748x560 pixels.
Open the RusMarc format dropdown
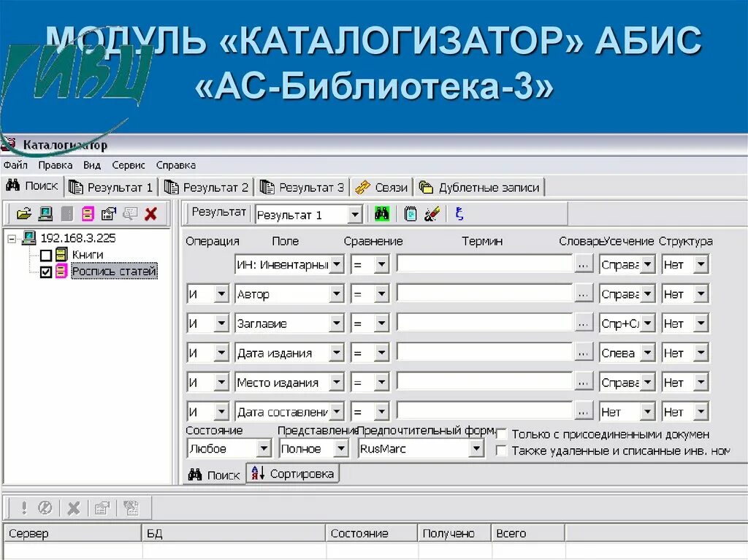(476, 448)
